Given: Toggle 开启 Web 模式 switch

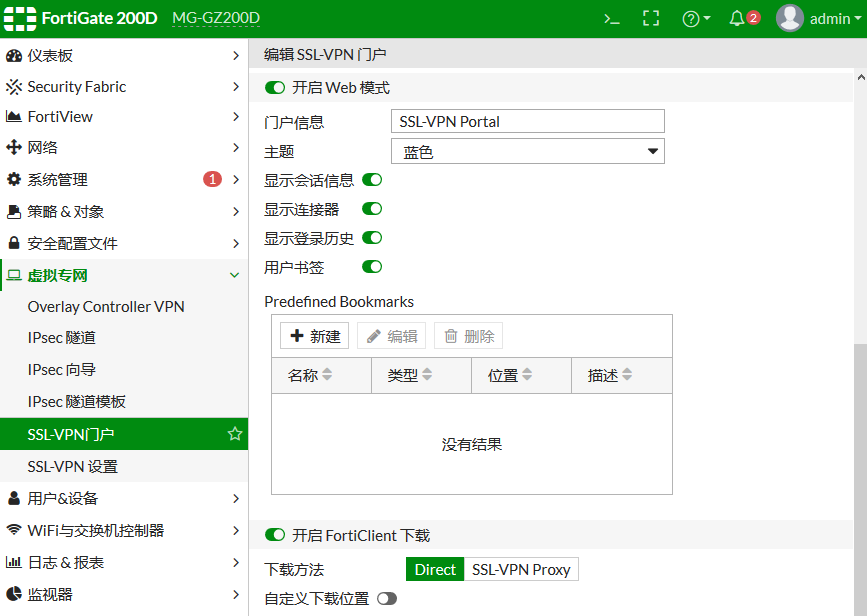Looking at the screenshot, I should (x=275, y=87).
